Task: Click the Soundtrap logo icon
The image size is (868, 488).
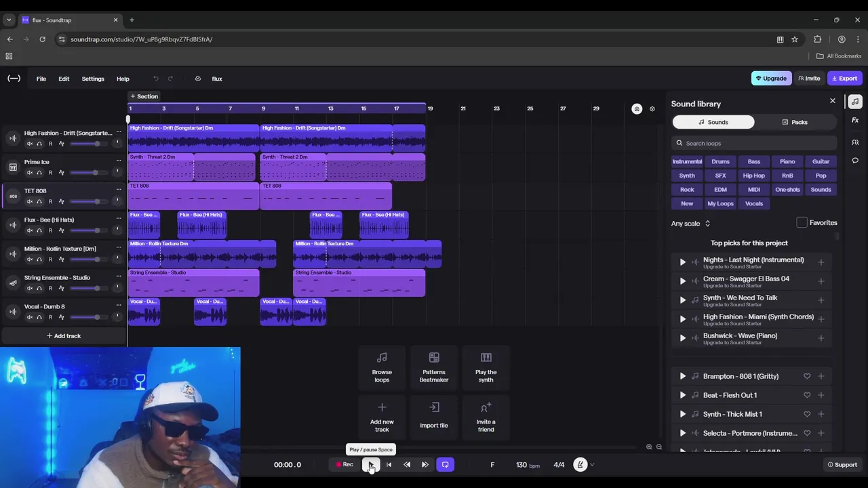Action: pyautogui.click(x=14, y=79)
